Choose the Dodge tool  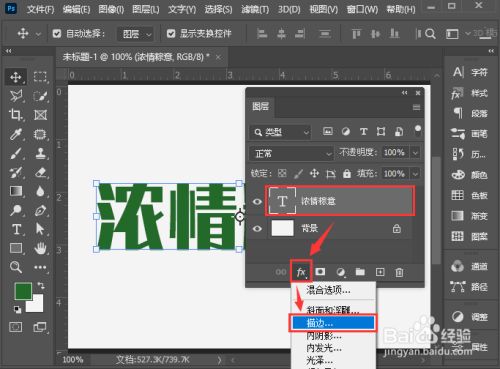pos(16,210)
